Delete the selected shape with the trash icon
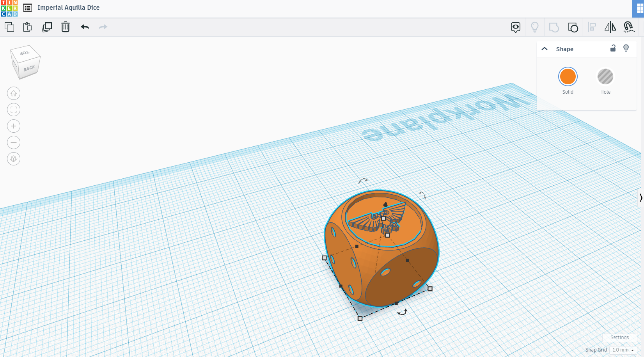 coord(66,27)
